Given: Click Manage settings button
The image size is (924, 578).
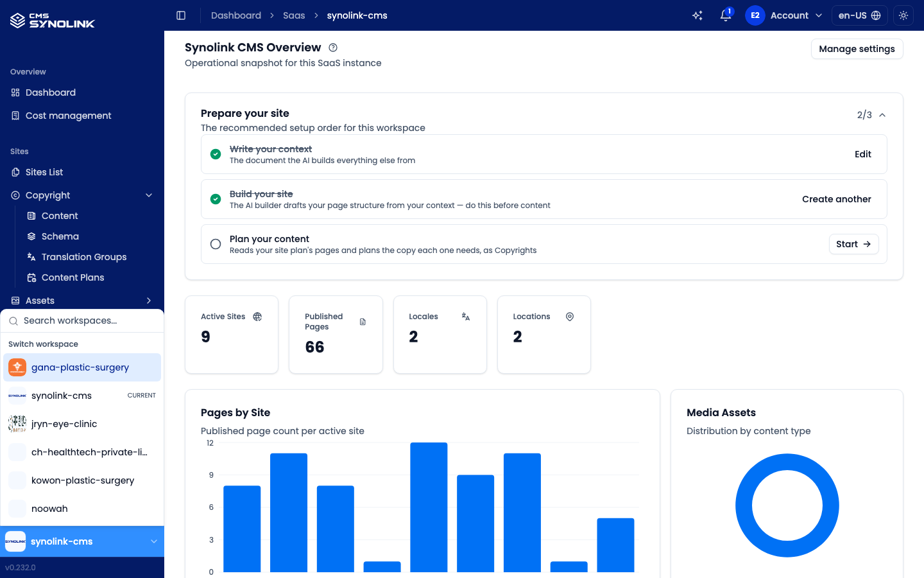Looking at the screenshot, I should (857, 49).
